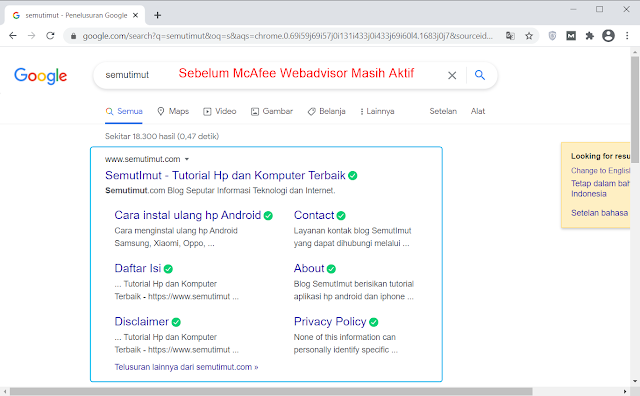Open SemutImut - Tutorial Hp dan Komputer Terbaik
The width and height of the screenshot is (640, 396).
[225, 175]
